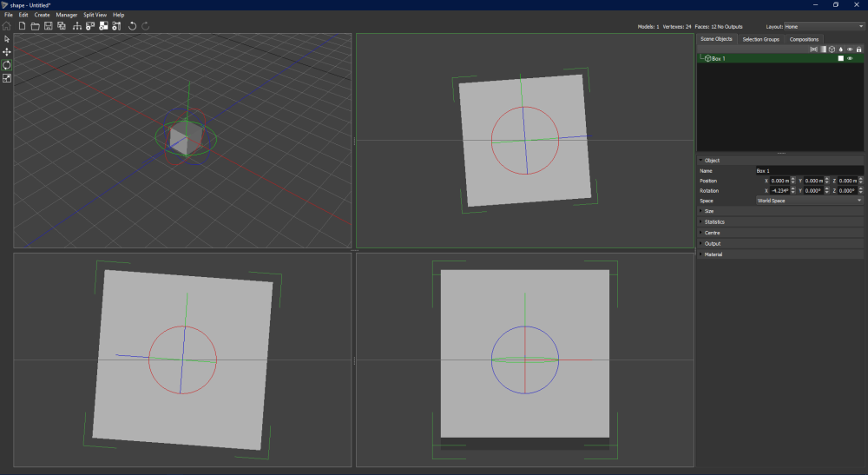Click the Models: 1 status text
Image resolution: width=868 pixels, height=475 pixels.
pos(648,27)
